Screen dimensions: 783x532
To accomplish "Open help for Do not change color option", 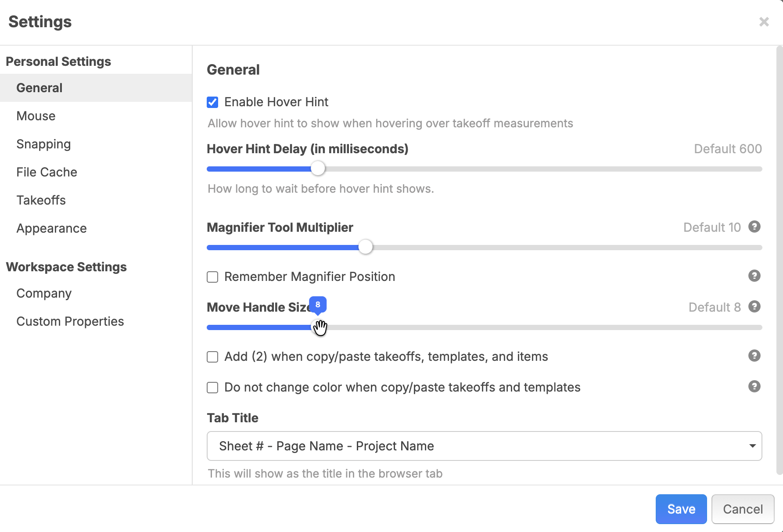I will click(x=754, y=387).
